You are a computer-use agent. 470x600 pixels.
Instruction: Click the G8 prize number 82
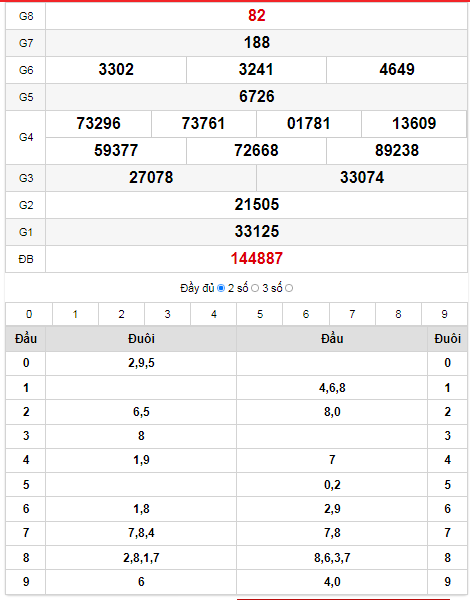[x=256, y=16]
